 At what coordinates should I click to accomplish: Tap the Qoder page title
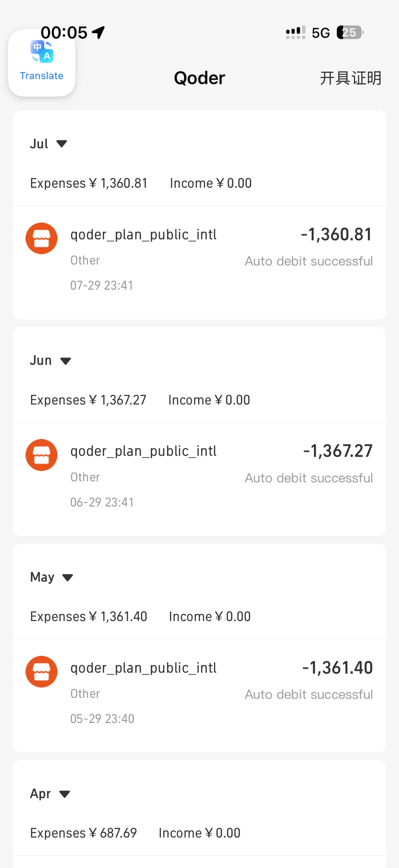tap(199, 78)
